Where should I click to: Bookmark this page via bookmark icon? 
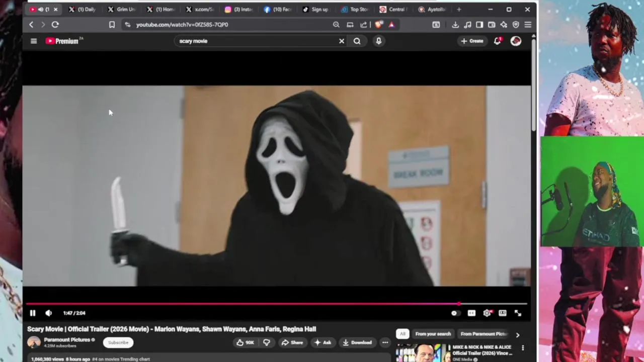pyautogui.click(x=112, y=25)
